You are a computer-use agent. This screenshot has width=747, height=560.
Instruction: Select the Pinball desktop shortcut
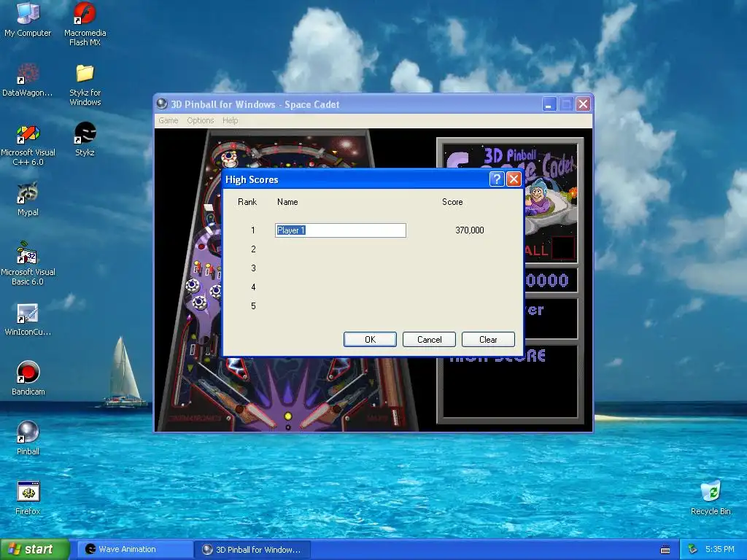28,438
